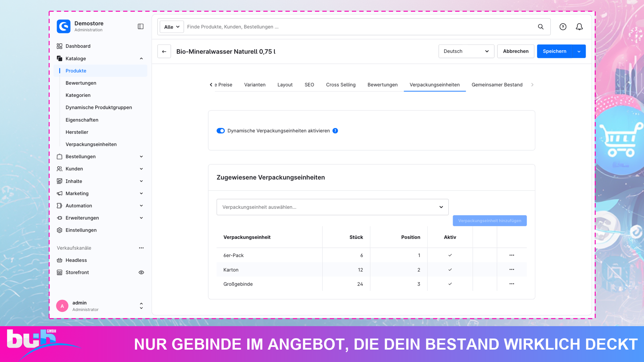Open the notifications bell
Screen dimensions: 644x362
[x=579, y=27]
